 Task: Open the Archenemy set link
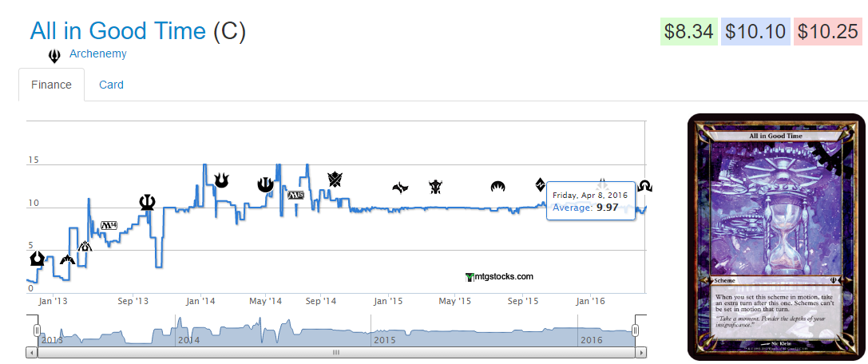(97, 54)
